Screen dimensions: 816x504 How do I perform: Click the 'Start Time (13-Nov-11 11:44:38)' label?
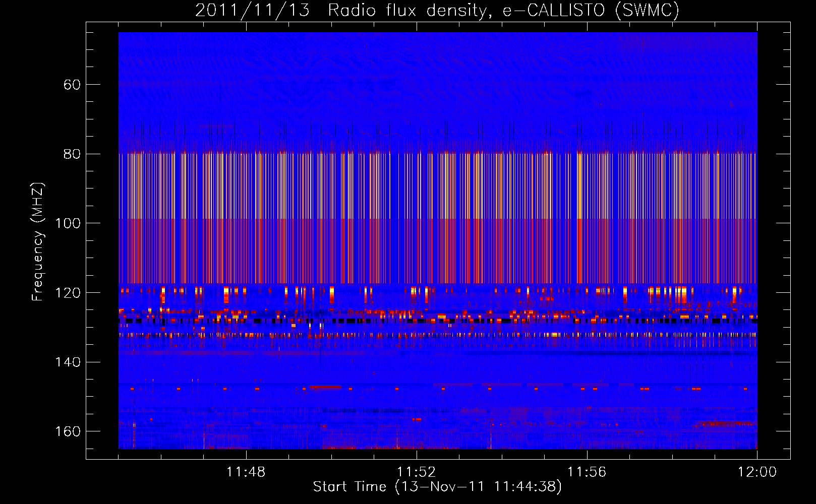click(437, 487)
